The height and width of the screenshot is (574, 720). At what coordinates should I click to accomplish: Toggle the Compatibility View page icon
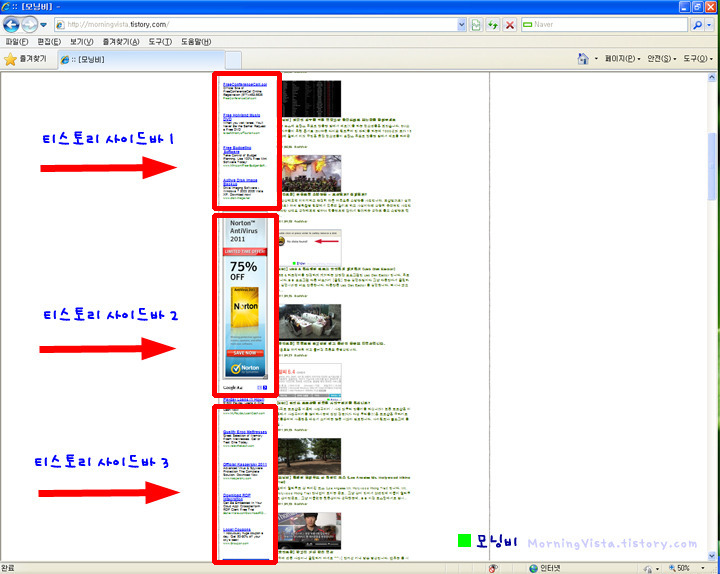[x=476, y=25]
